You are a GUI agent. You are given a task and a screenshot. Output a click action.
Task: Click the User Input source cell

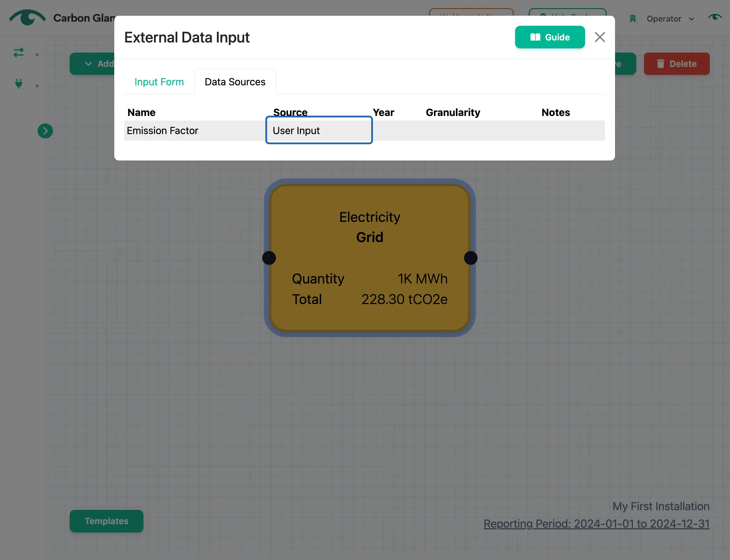[x=319, y=130]
